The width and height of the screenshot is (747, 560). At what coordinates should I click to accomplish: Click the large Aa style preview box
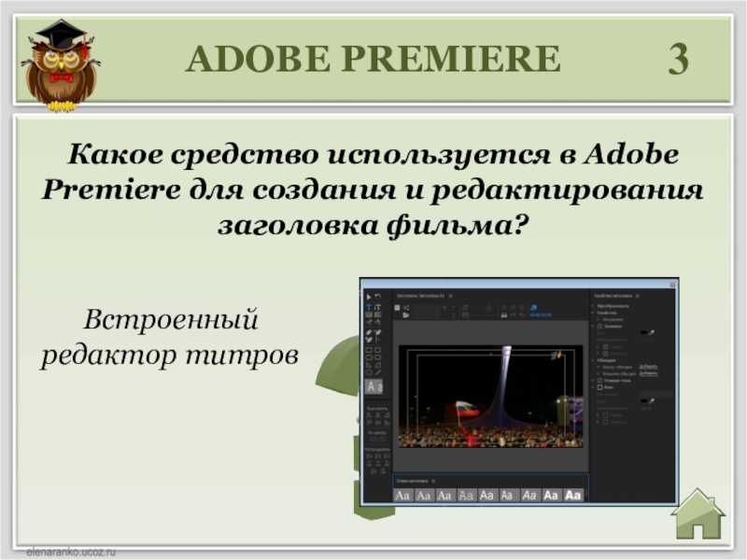coord(373,386)
